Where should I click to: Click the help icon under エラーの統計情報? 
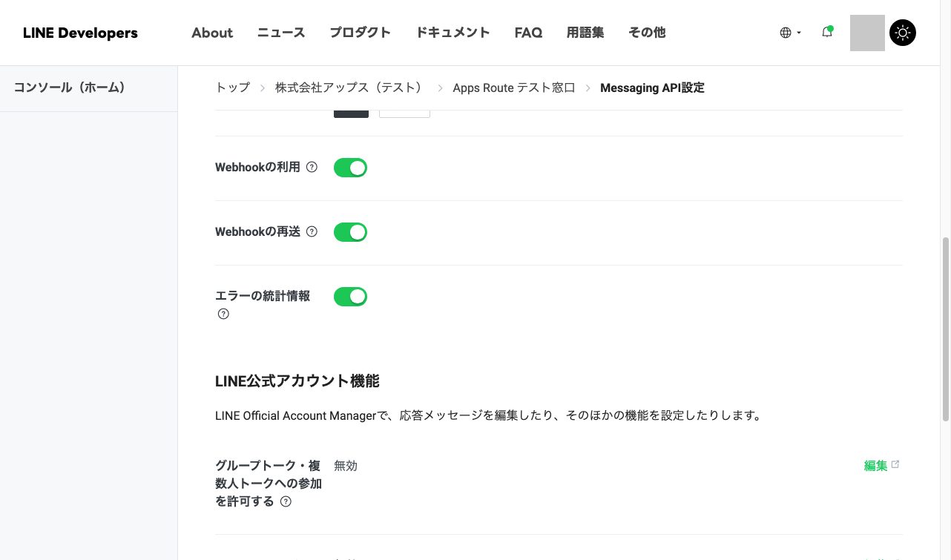pos(223,314)
